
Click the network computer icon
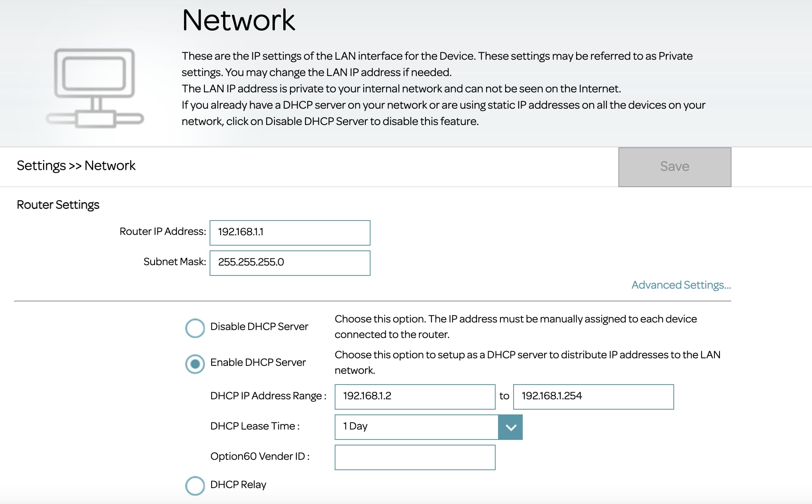click(x=95, y=88)
